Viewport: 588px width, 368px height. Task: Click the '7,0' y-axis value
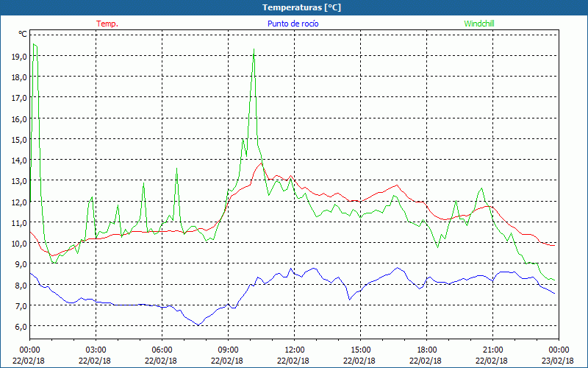coord(21,305)
